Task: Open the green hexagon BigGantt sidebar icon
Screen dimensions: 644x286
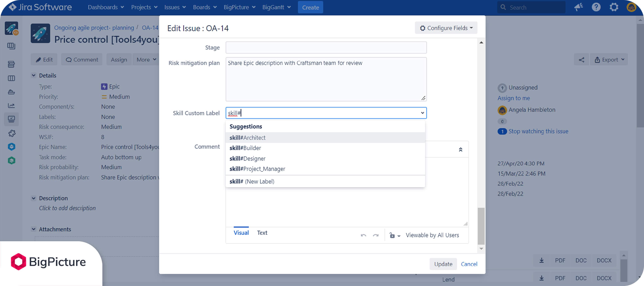Action: (12, 160)
